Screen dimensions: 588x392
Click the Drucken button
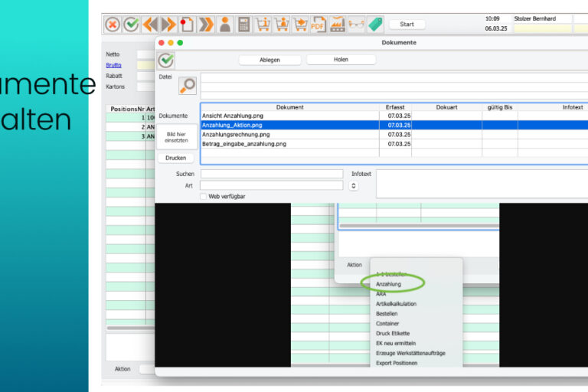(175, 158)
